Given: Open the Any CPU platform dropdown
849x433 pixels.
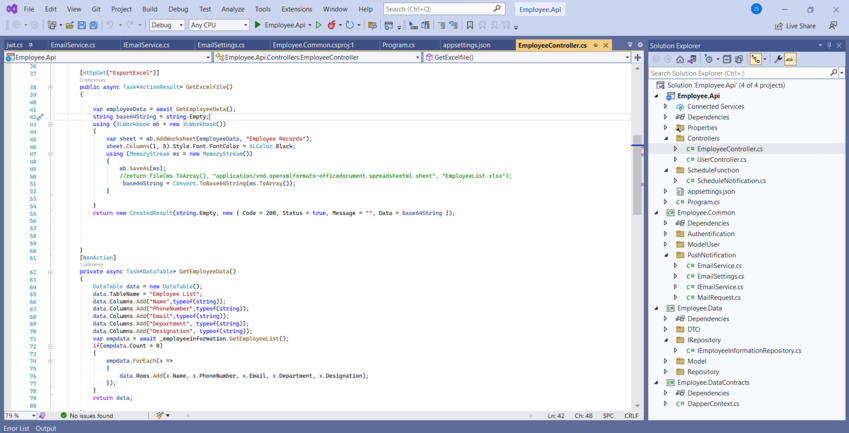Looking at the screenshot, I should [219, 25].
